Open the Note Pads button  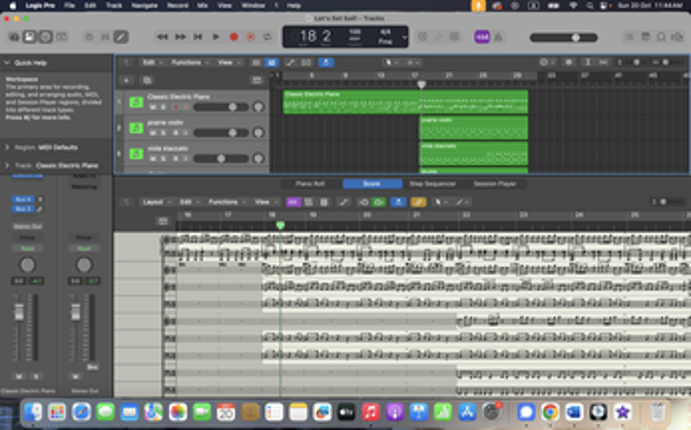point(645,37)
